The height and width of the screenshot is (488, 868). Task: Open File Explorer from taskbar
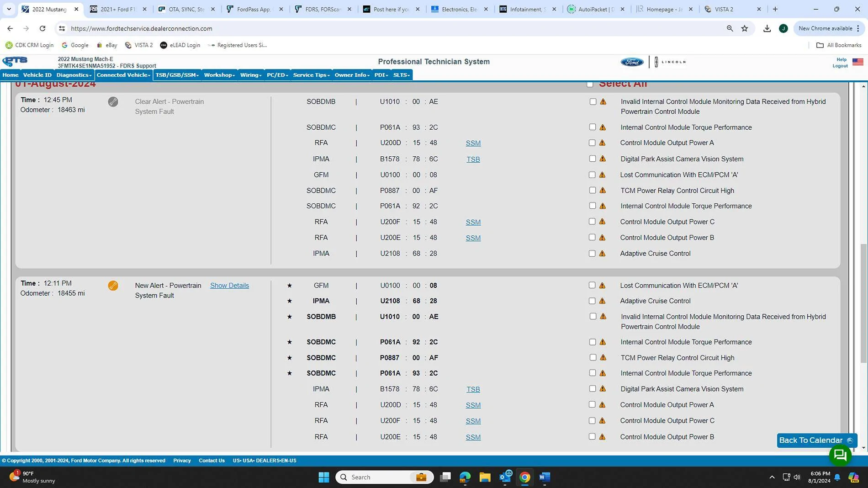[x=485, y=477]
